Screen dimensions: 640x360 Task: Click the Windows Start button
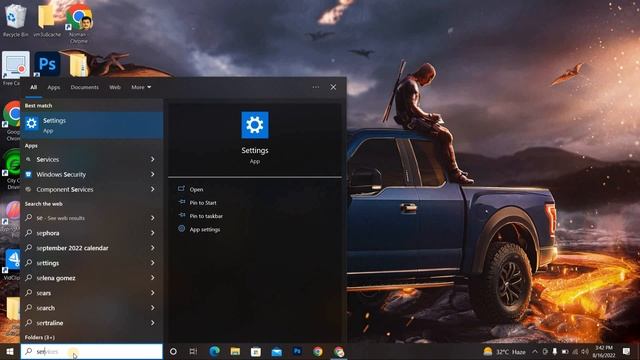tap(10, 351)
